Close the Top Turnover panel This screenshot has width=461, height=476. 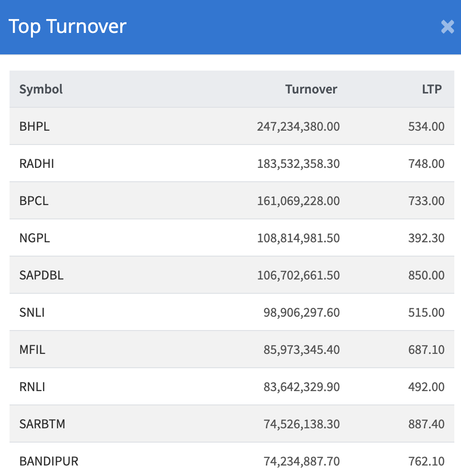click(x=447, y=27)
